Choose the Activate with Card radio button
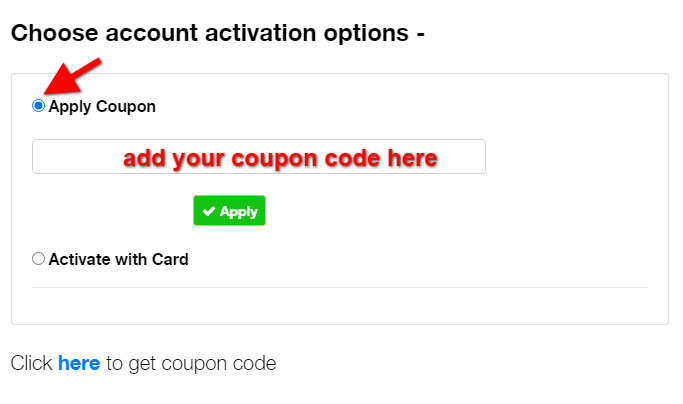Image resolution: width=683 pixels, height=404 pixels. pyautogui.click(x=38, y=259)
